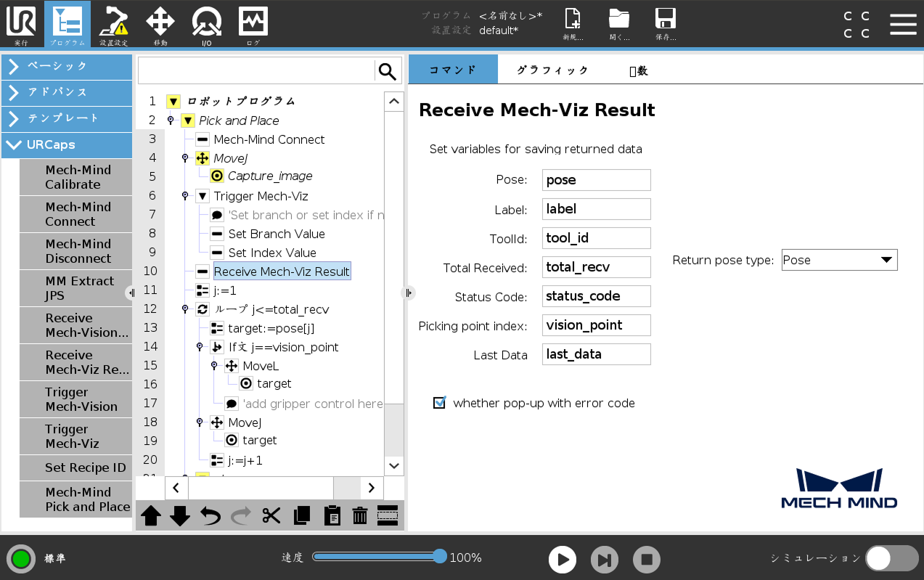Click the program search field
Viewport: 924px width, 580px height.
(256, 71)
